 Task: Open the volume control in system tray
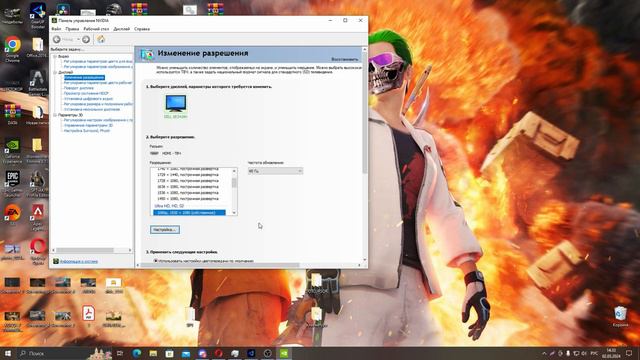(x=584, y=353)
